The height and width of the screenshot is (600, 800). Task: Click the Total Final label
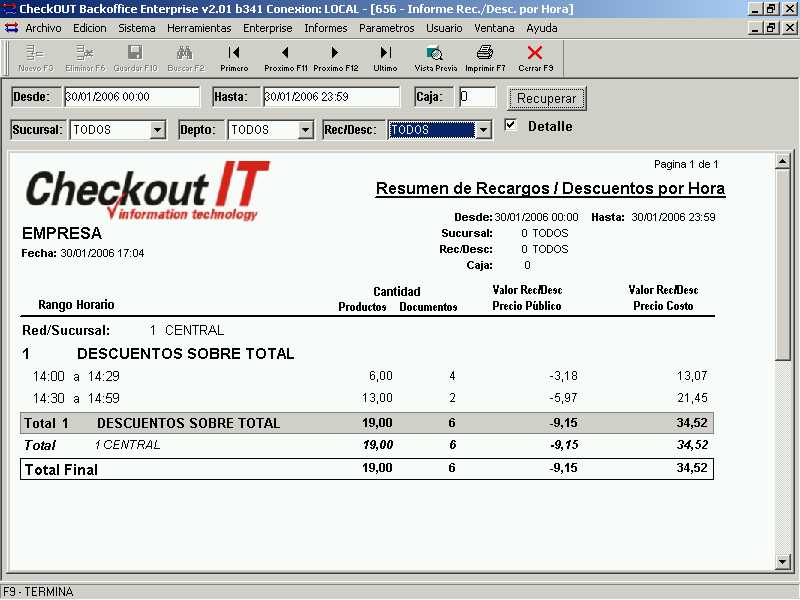[61, 469]
